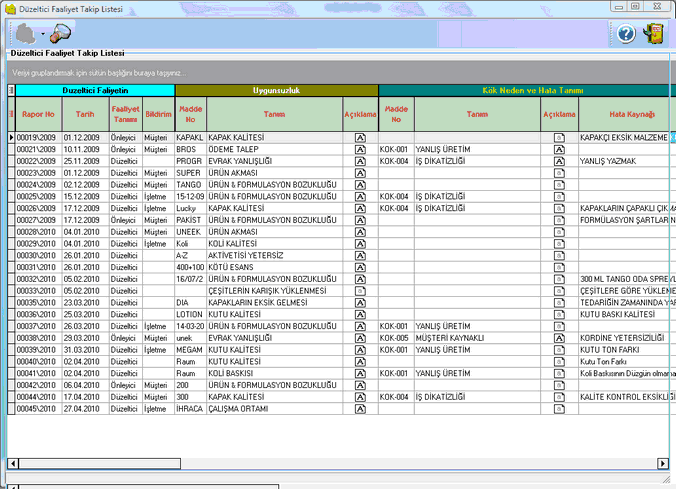This screenshot has width=676, height=489.
Task: Select KAPAKÇI EKSİK MALZEME cell
Action: (624, 138)
